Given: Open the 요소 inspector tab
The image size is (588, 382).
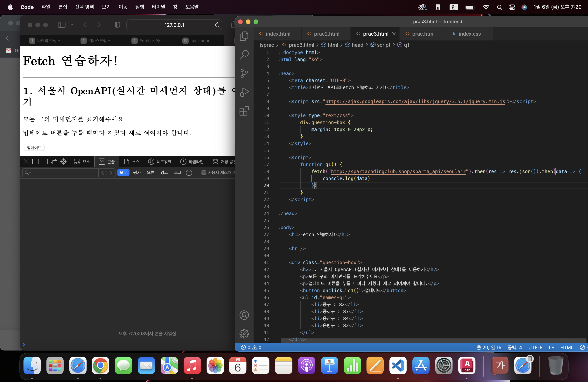Looking at the screenshot, I should [x=82, y=162].
